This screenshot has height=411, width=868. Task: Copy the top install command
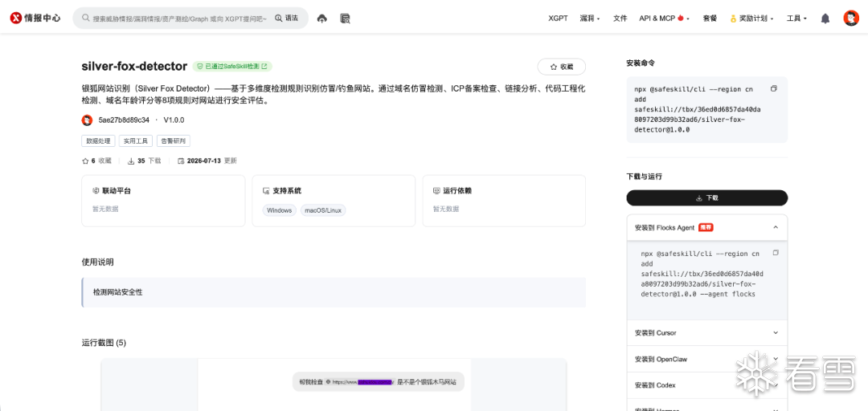774,88
